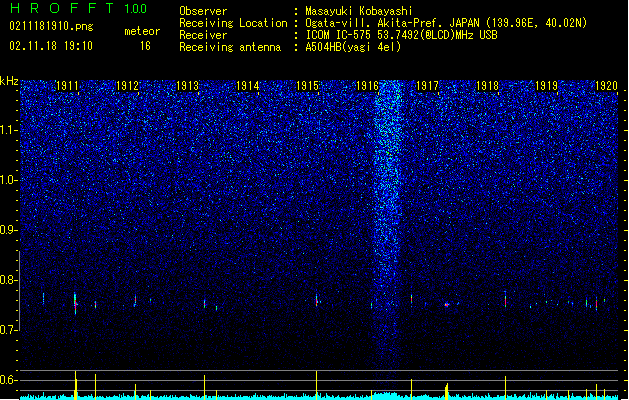
Task: Click the 1920 time marker
Action: pyautogui.click(x=607, y=86)
